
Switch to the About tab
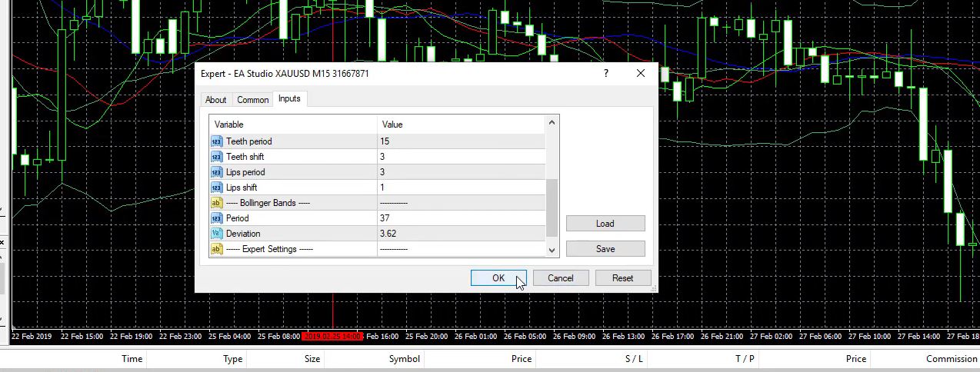pos(215,100)
